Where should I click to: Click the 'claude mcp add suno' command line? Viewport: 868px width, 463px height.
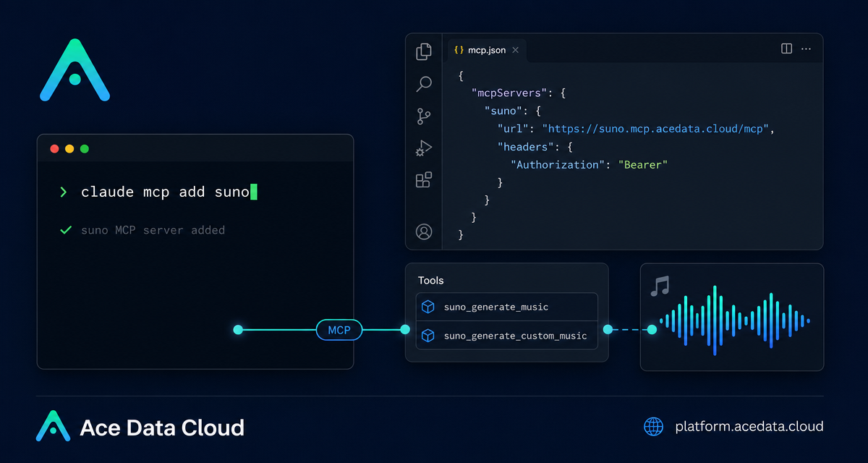tap(165, 192)
